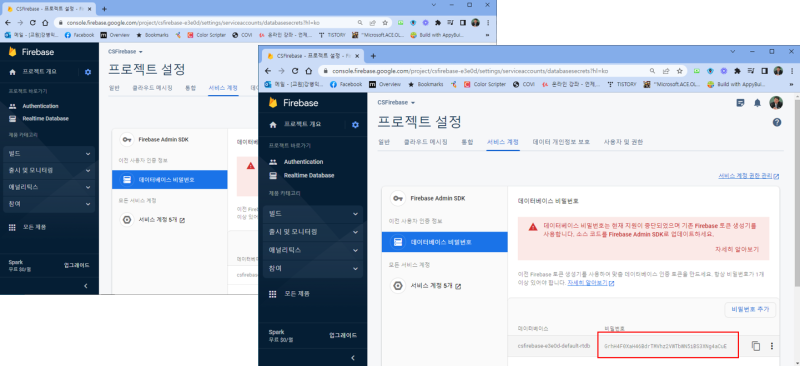Screen dimensions: 800x366
Task: Expand the 애널리틱스 category in front window
Action: coord(313,250)
